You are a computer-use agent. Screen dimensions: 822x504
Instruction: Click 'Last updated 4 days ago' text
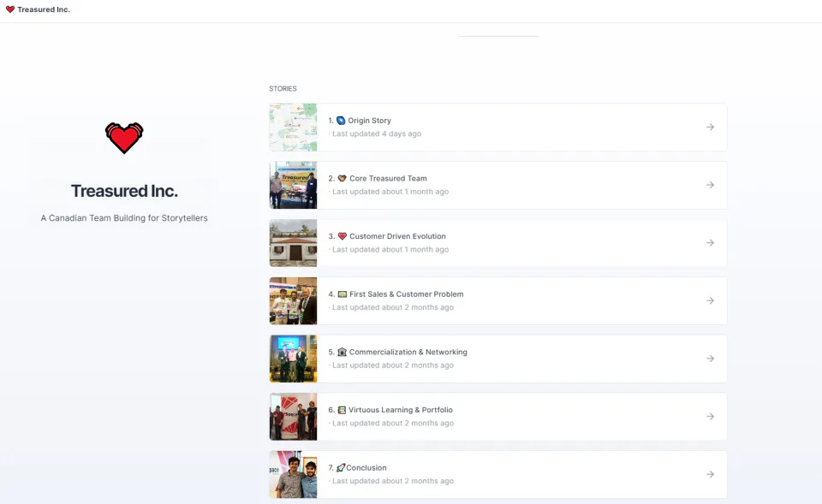click(377, 133)
